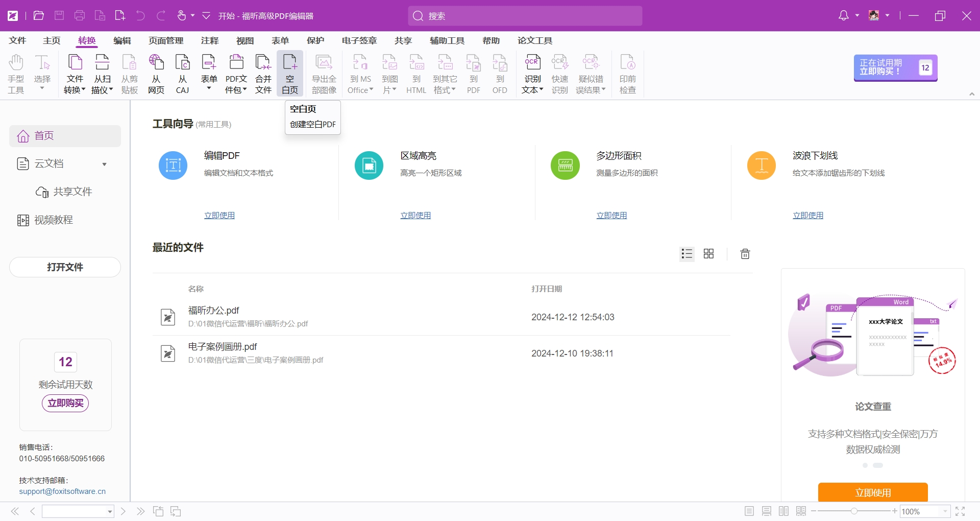
Task: Switch to the Comment (注释) tab
Action: pos(210,40)
